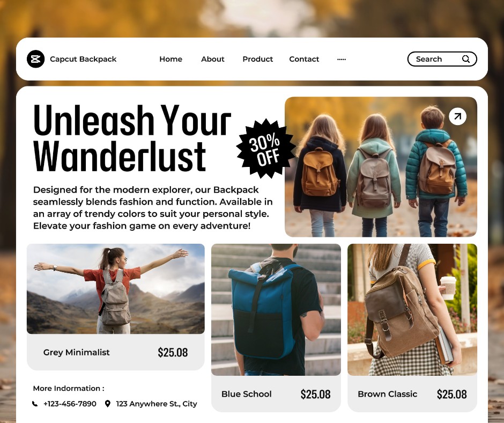
Task: Open the Brown Classic backpack photo
Action: (x=412, y=310)
